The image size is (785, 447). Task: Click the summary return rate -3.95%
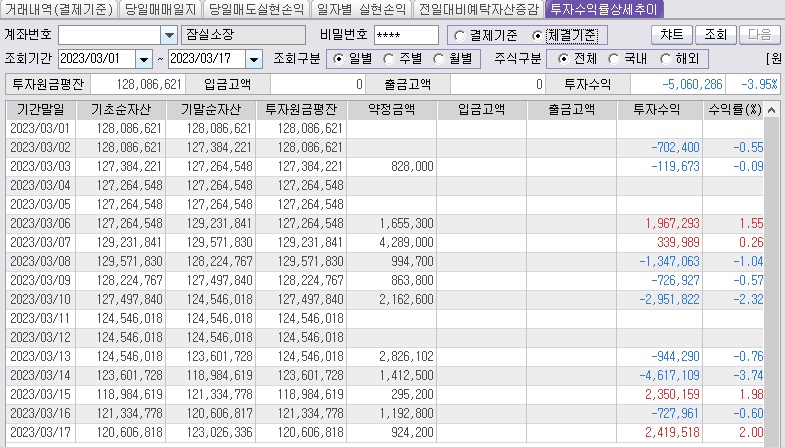752,84
